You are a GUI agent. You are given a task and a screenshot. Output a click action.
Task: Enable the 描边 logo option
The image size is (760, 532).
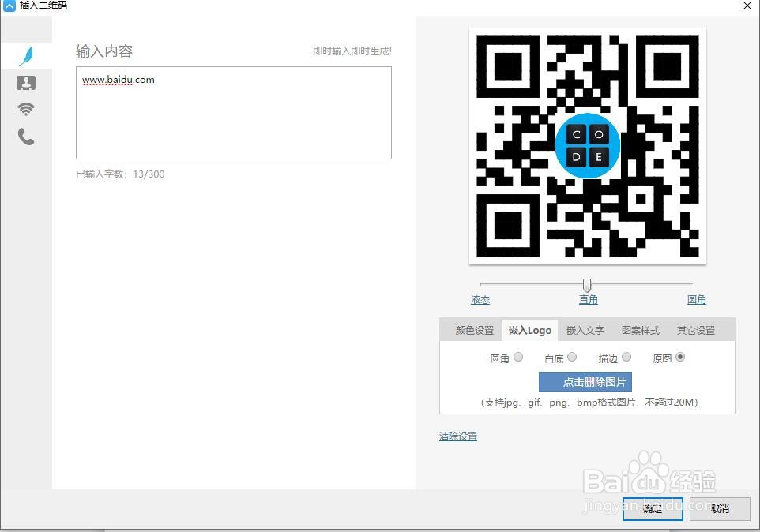pos(626,357)
